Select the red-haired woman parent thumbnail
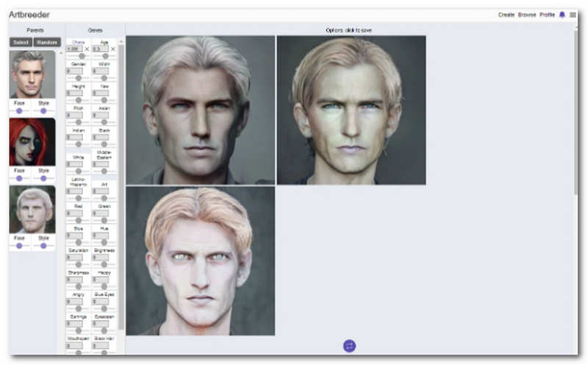 tap(32, 142)
